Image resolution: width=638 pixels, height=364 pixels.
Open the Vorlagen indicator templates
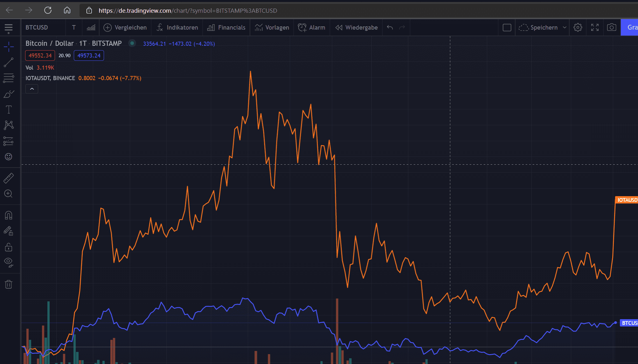[x=272, y=27]
